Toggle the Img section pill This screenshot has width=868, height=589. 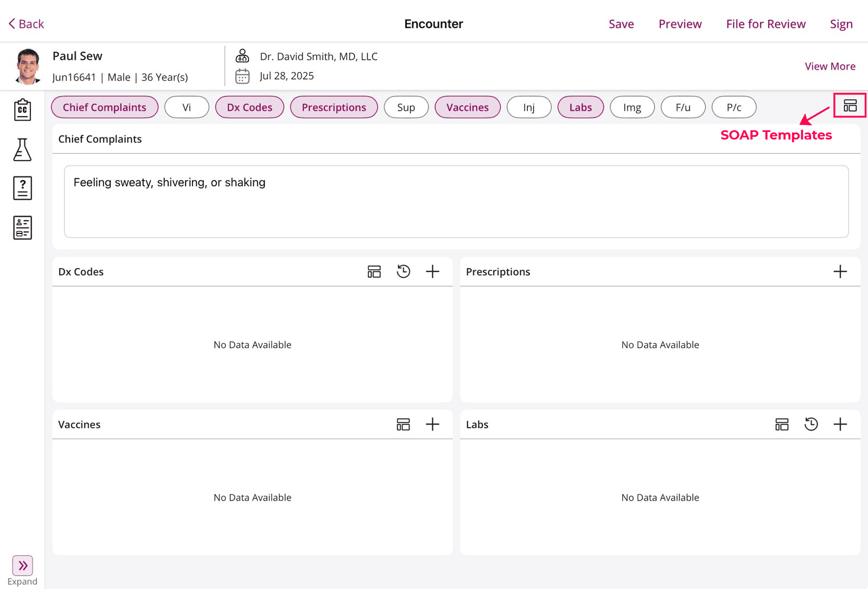pyautogui.click(x=632, y=107)
